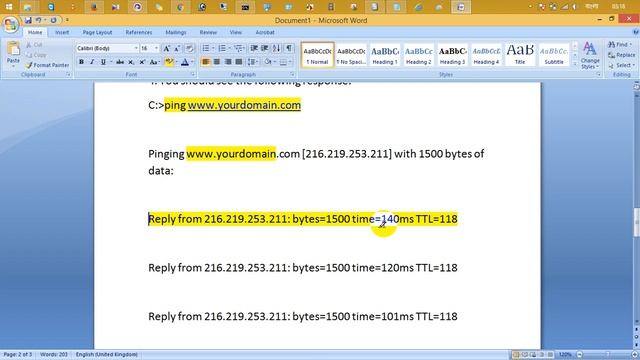640x360 pixels.
Task: Switch to the Page Layout tab
Action: [x=97, y=32]
